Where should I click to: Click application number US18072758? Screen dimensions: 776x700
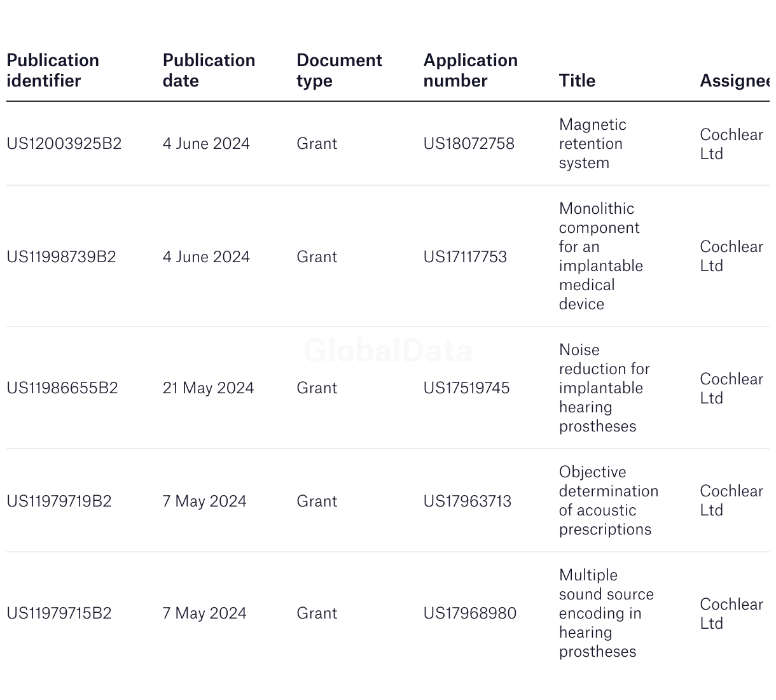tap(469, 144)
